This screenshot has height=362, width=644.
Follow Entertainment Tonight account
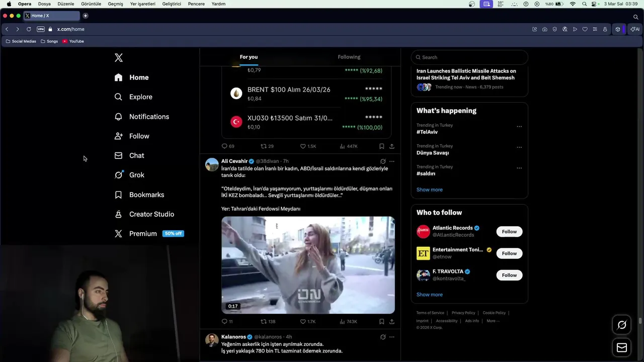pos(509,253)
